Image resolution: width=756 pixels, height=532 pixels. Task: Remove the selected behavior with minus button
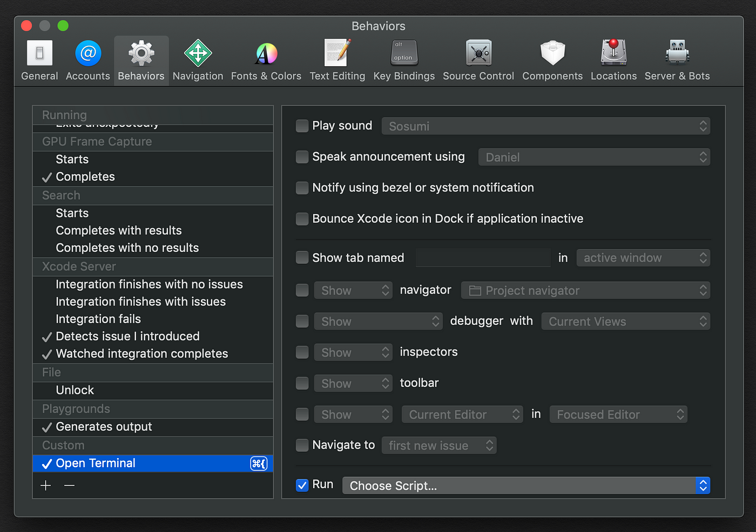tap(69, 486)
